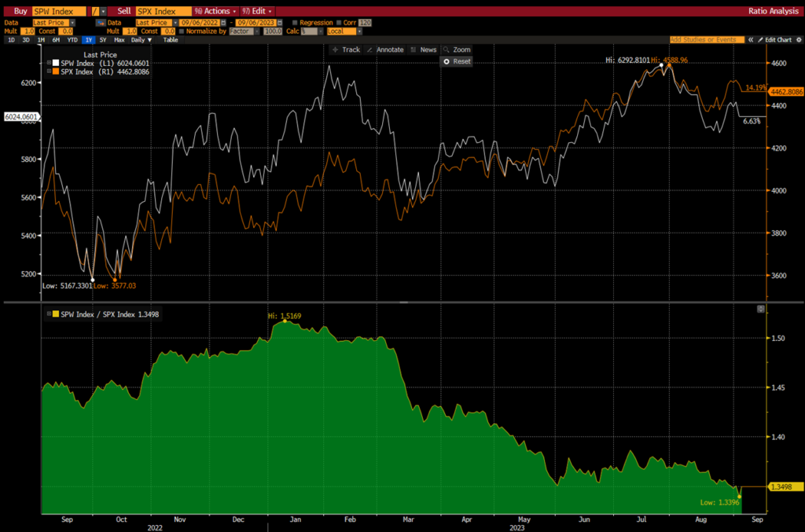This screenshot has height=532, width=805.
Task: Click the Edit Chart button
Action: pos(777,39)
